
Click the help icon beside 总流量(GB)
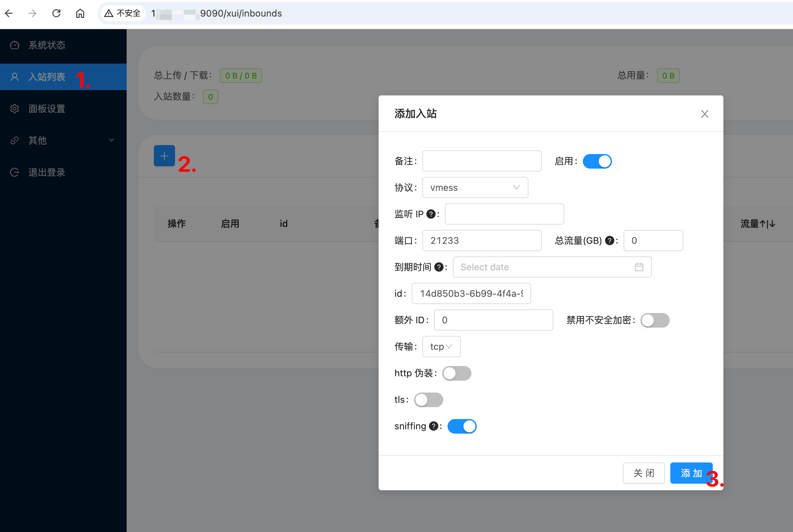tap(609, 240)
